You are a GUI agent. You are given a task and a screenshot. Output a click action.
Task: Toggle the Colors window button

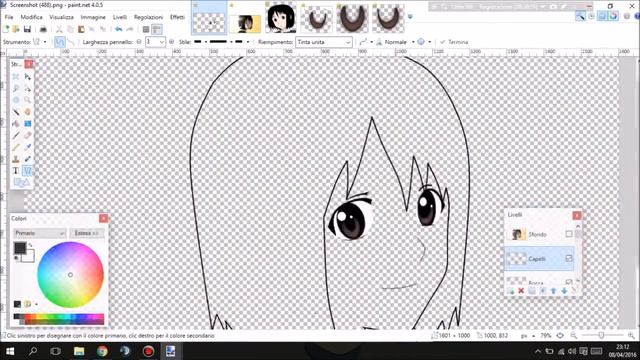(x=613, y=16)
